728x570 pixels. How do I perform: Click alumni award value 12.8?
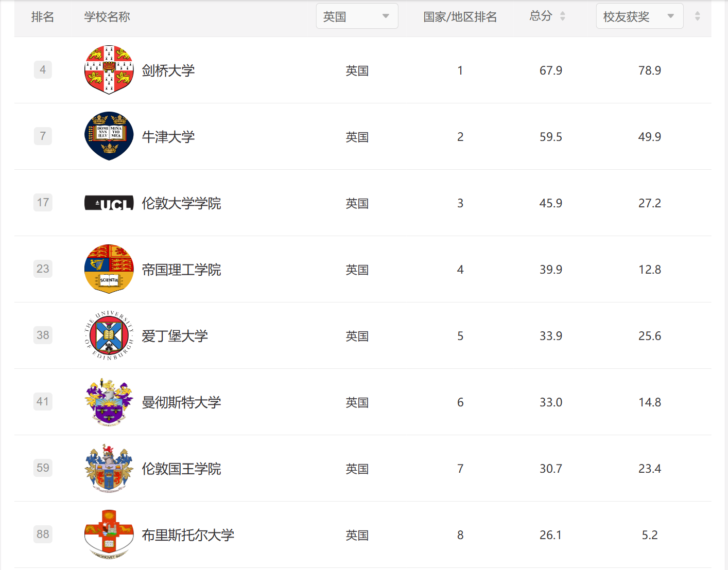click(650, 270)
